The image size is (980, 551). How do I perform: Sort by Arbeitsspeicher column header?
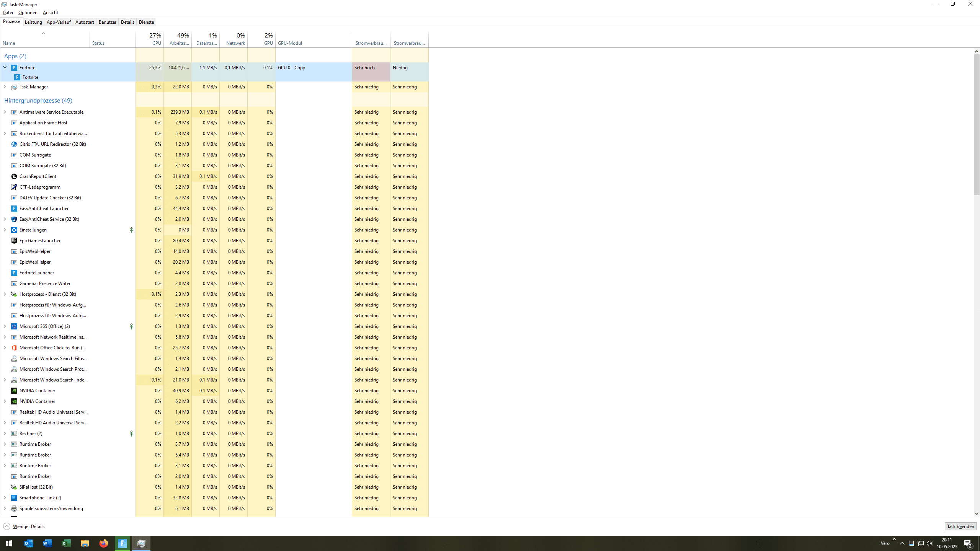click(178, 39)
